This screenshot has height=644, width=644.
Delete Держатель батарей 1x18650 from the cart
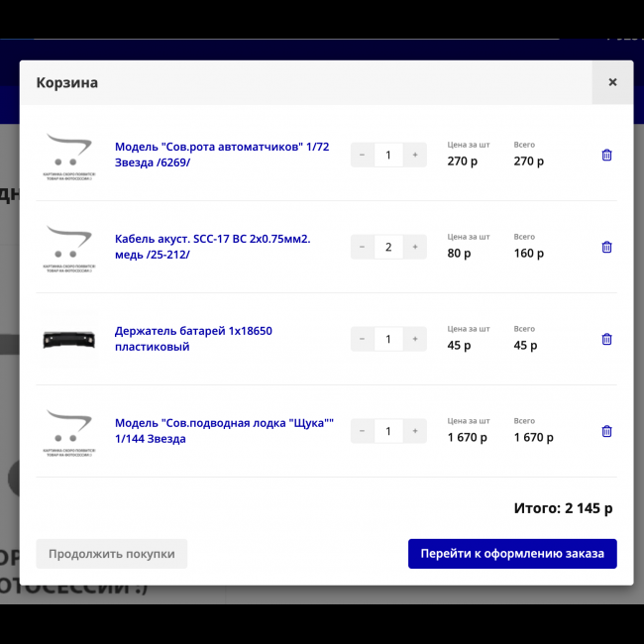(x=606, y=339)
